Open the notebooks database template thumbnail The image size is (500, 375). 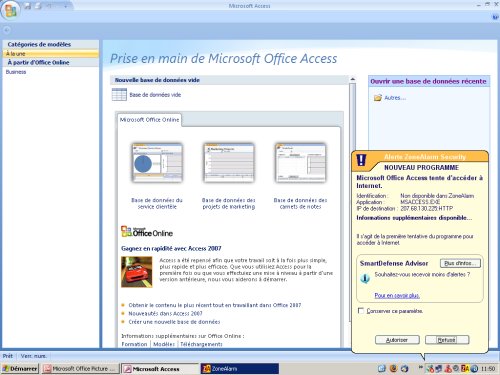click(x=301, y=162)
